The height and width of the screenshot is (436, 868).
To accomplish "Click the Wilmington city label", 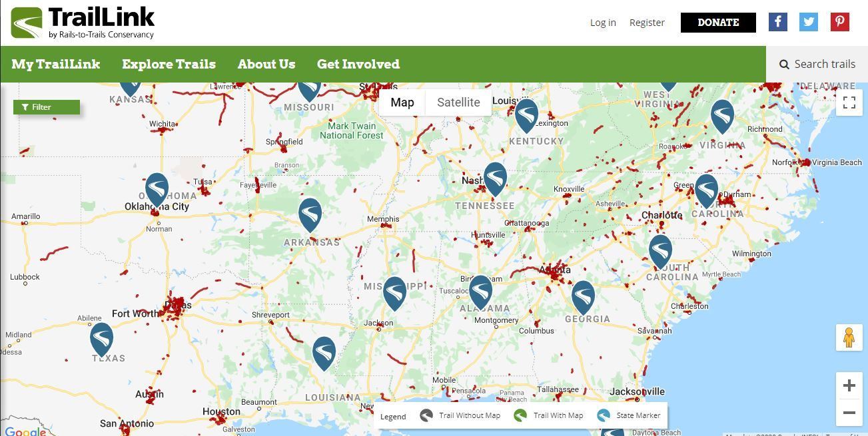I will click(x=751, y=254).
